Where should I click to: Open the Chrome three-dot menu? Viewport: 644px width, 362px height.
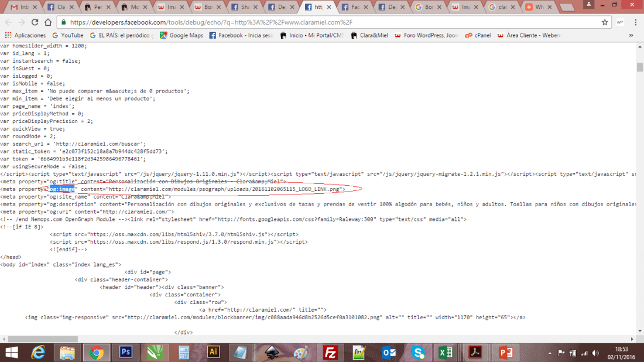coord(636,22)
